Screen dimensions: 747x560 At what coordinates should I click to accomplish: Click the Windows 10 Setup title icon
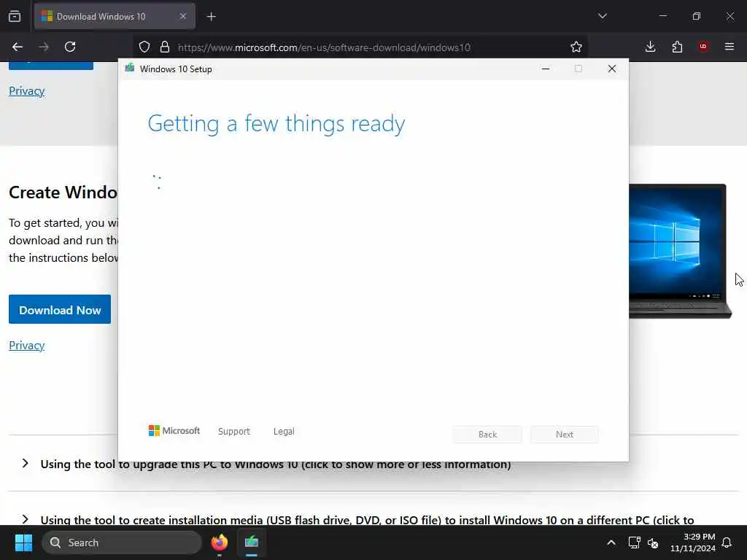tap(130, 68)
